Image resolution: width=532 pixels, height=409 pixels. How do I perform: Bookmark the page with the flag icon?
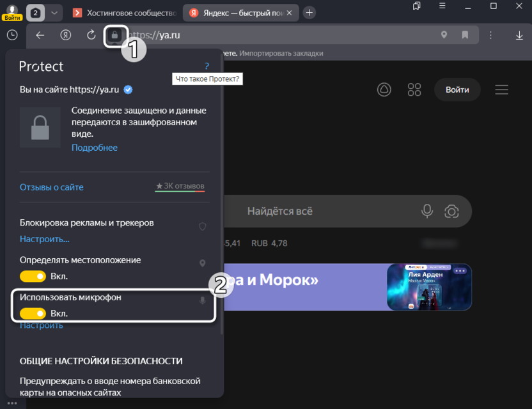(465, 35)
